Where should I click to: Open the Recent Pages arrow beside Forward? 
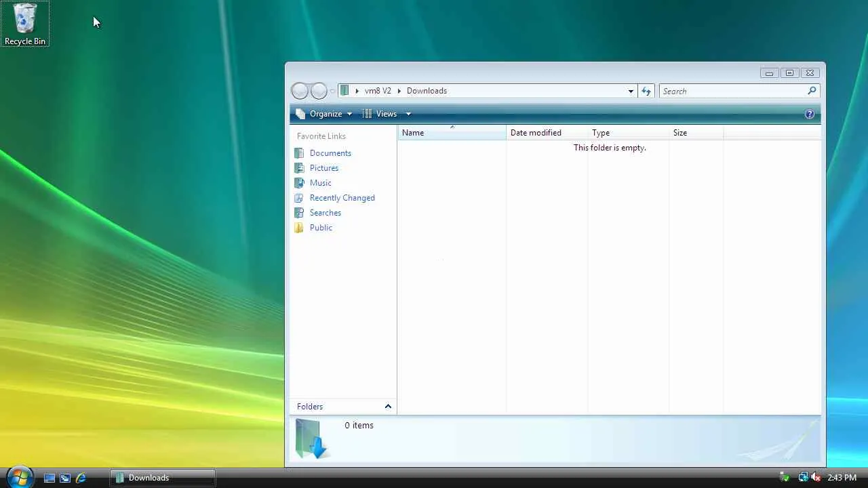[x=332, y=91]
